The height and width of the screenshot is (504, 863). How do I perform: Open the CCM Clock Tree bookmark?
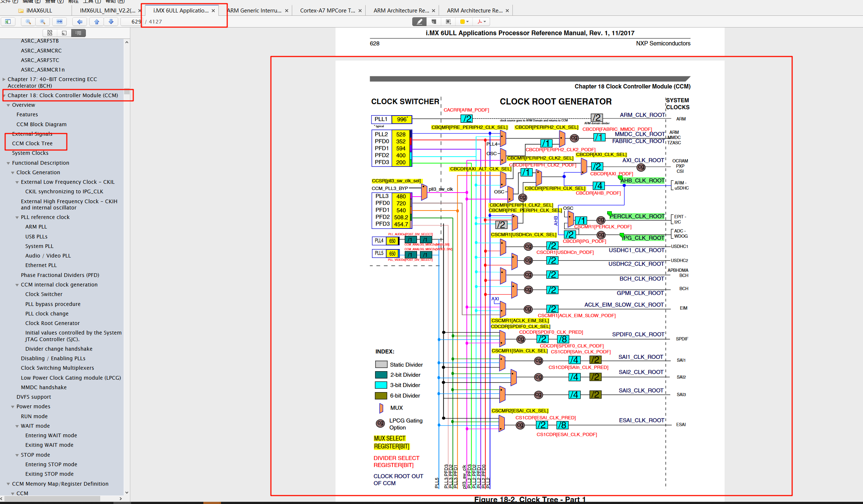32,143
